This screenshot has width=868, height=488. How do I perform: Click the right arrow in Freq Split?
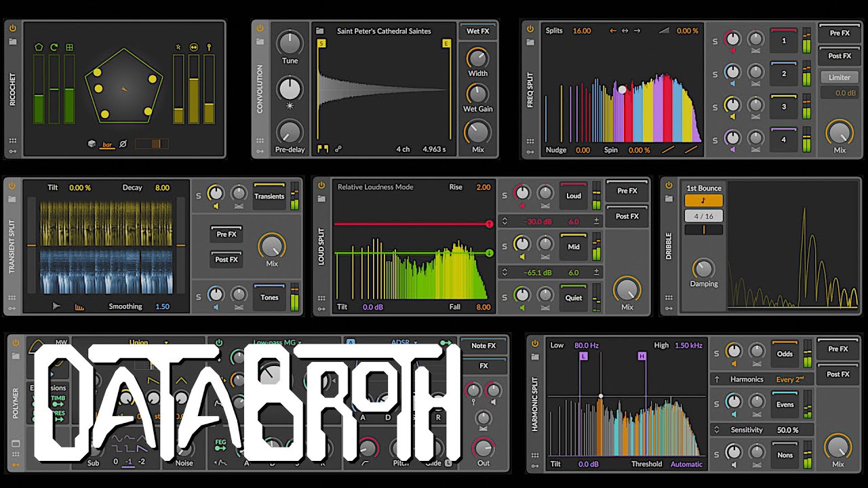click(636, 30)
